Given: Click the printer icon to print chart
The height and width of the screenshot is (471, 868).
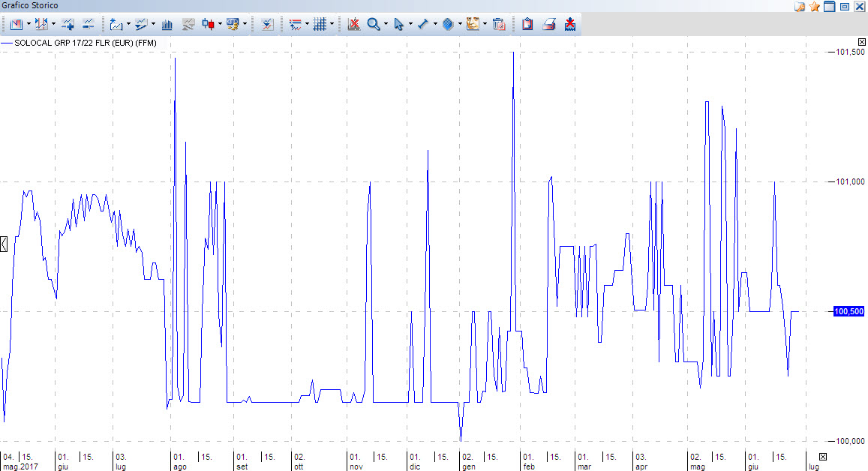Looking at the screenshot, I should pos(549,24).
